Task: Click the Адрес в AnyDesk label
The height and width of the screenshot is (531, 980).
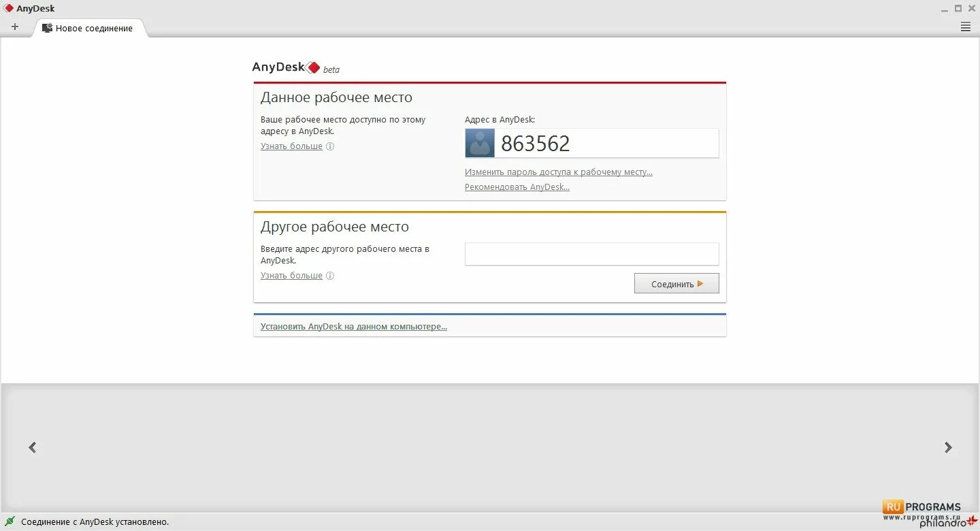Action: [500, 120]
